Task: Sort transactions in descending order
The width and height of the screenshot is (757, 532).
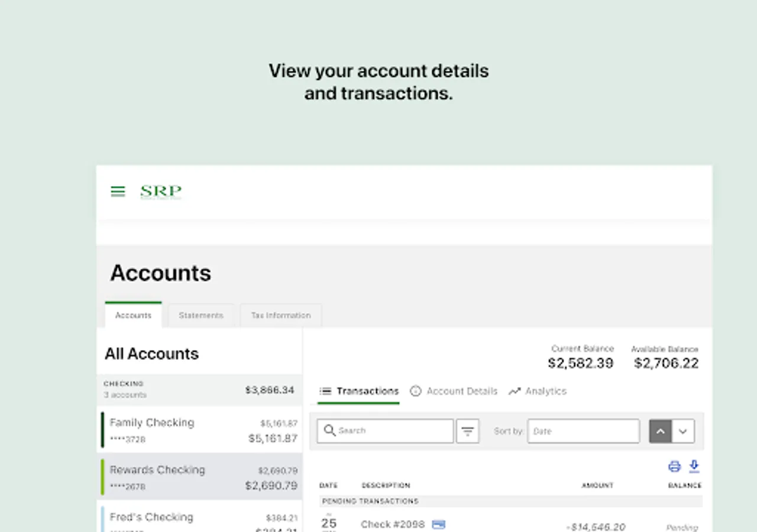Action: (683, 431)
